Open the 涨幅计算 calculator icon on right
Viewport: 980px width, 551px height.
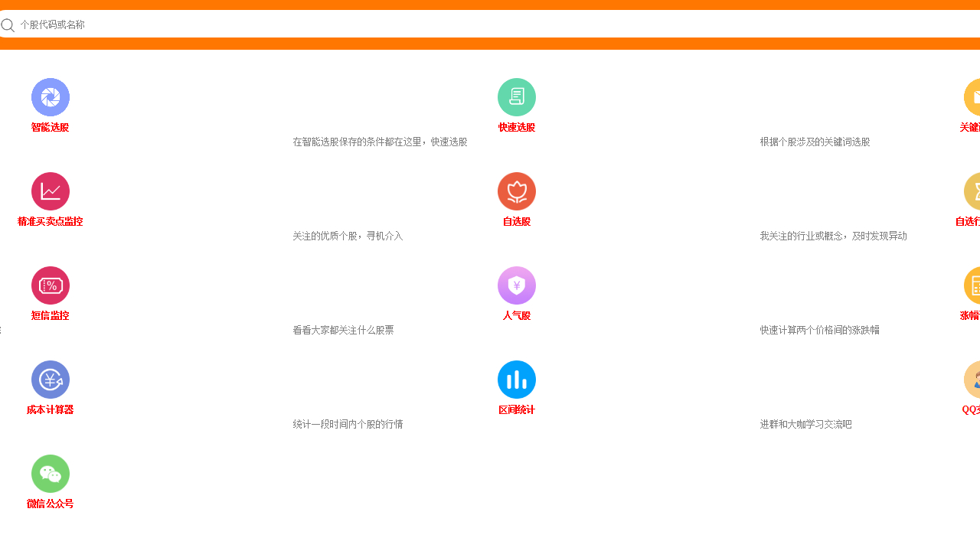[974, 285]
